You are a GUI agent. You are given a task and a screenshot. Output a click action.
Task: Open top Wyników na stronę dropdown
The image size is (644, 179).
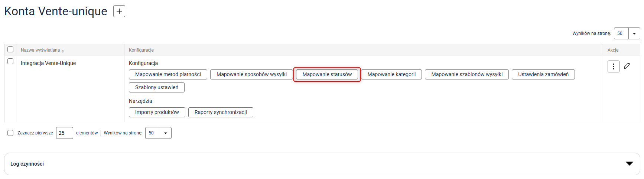[634, 33]
